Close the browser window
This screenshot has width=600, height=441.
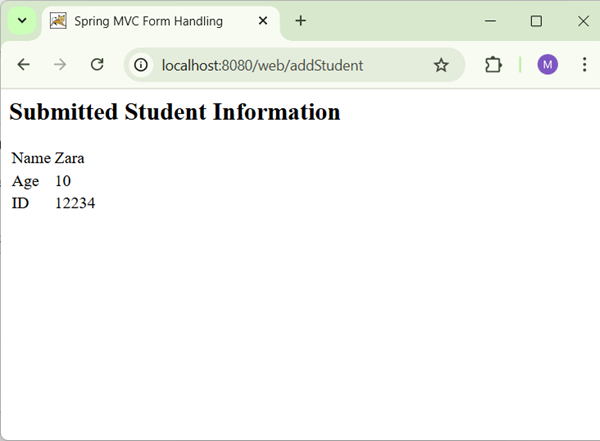[583, 21]
